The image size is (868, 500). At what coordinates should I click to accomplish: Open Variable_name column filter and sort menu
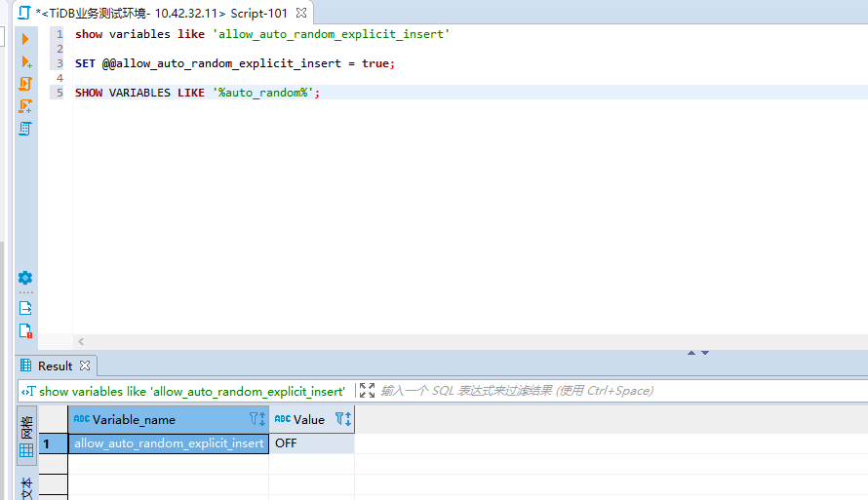257,419
